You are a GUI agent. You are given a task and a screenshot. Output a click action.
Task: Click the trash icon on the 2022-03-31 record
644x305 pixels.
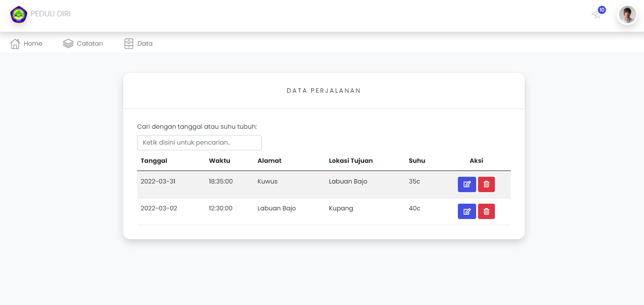pyautogui.click(x=486, y=184)
